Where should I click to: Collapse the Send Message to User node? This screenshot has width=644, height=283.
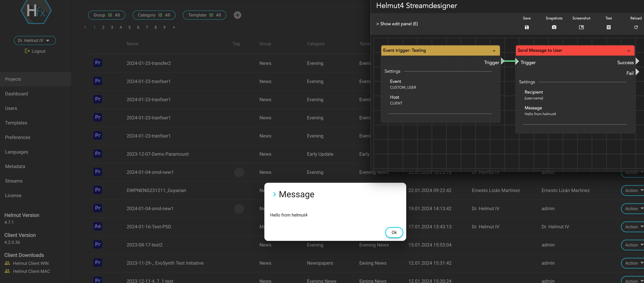(x=628, y=51)
